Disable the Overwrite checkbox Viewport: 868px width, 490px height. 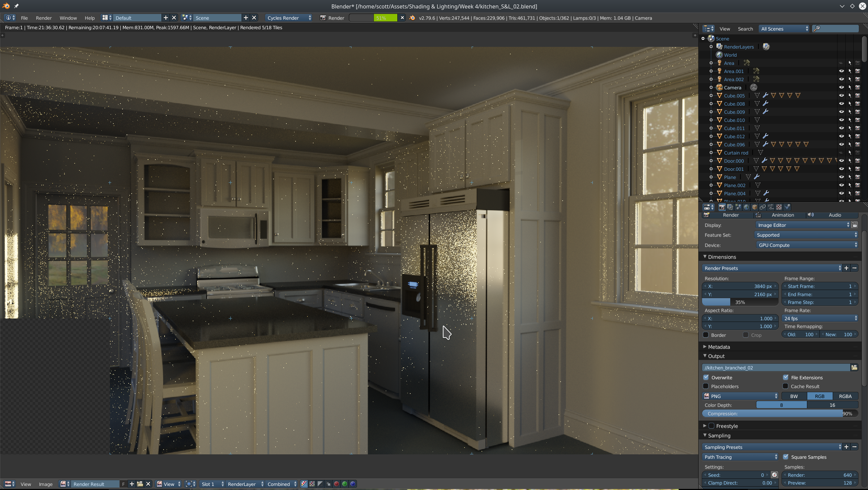click(x=706, y=377)
